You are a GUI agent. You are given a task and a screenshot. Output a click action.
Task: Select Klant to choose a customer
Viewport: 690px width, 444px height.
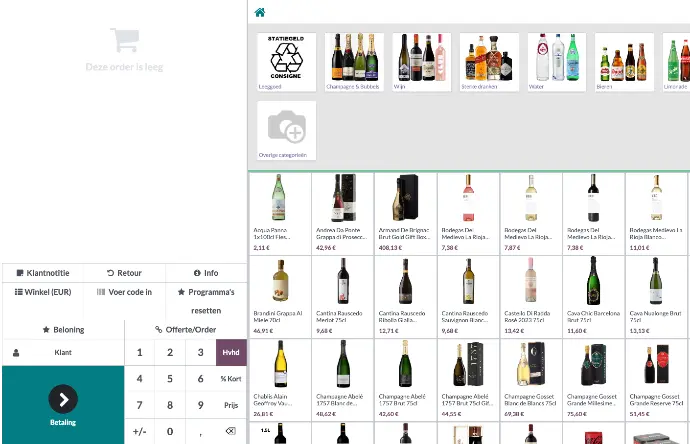coord(62,353)
